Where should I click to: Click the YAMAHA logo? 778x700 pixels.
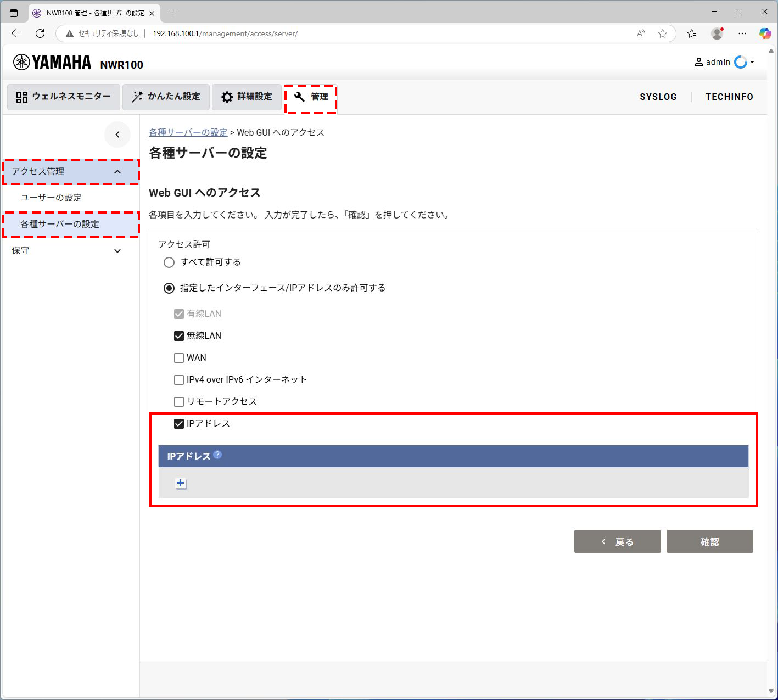click(52, 61)
